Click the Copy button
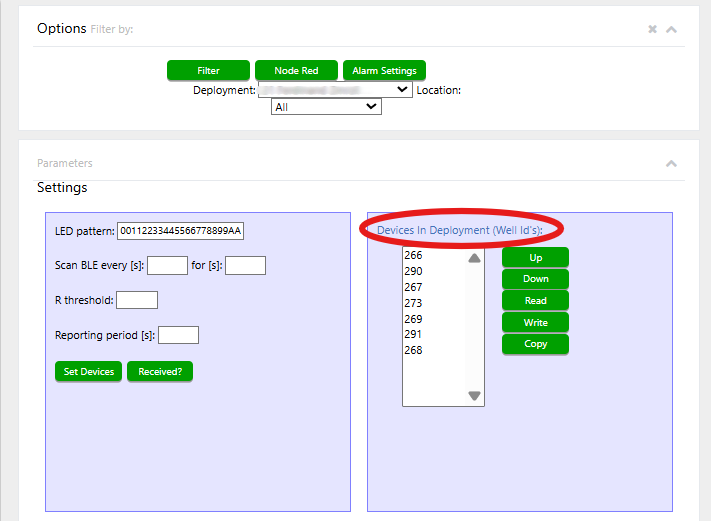 [535, 344]
